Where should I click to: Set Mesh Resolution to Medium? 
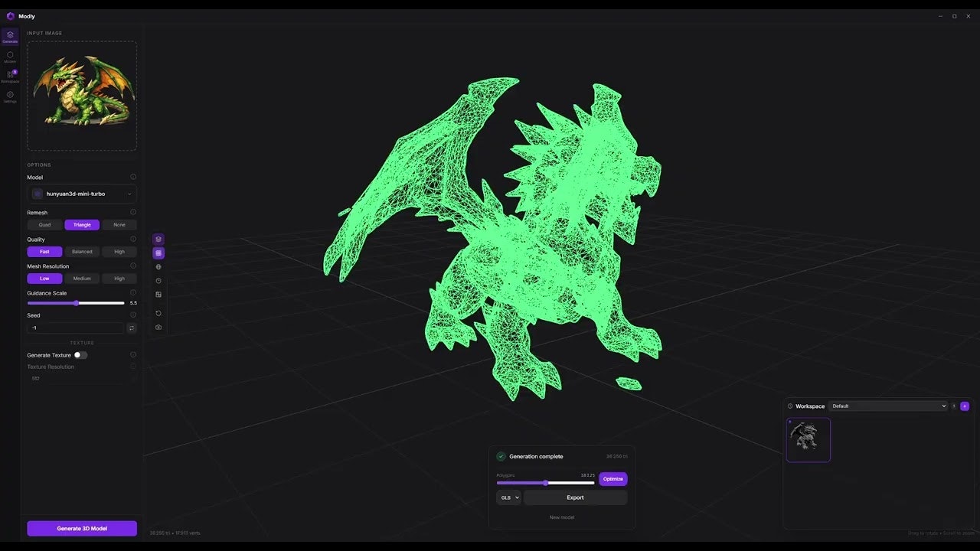(x=82, y=279)
